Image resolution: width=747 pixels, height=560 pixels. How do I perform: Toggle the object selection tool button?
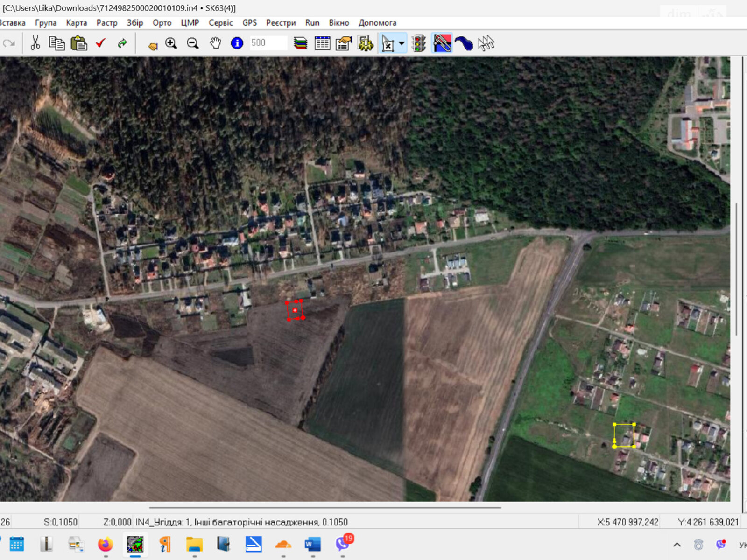(x=388, y=43)
